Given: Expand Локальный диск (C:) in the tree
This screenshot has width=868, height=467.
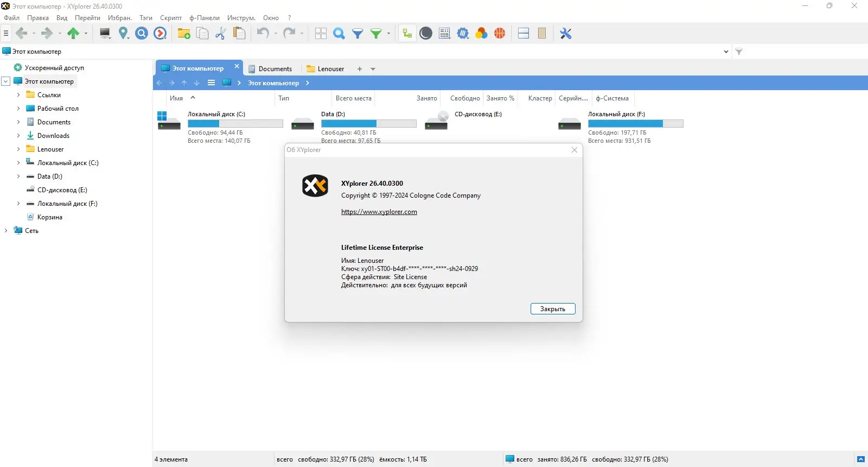Looking at the screenshot, I should tap(18, 163).
